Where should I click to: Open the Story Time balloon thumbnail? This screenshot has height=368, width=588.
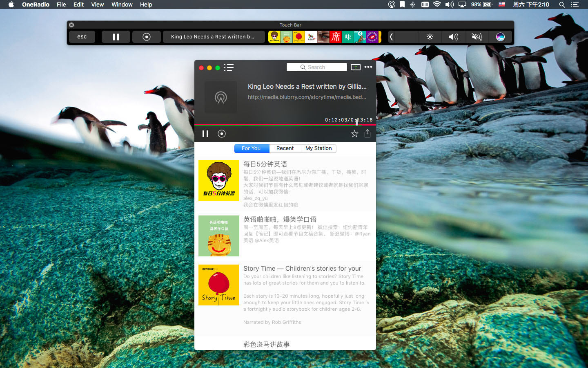(x=219, y=285)
